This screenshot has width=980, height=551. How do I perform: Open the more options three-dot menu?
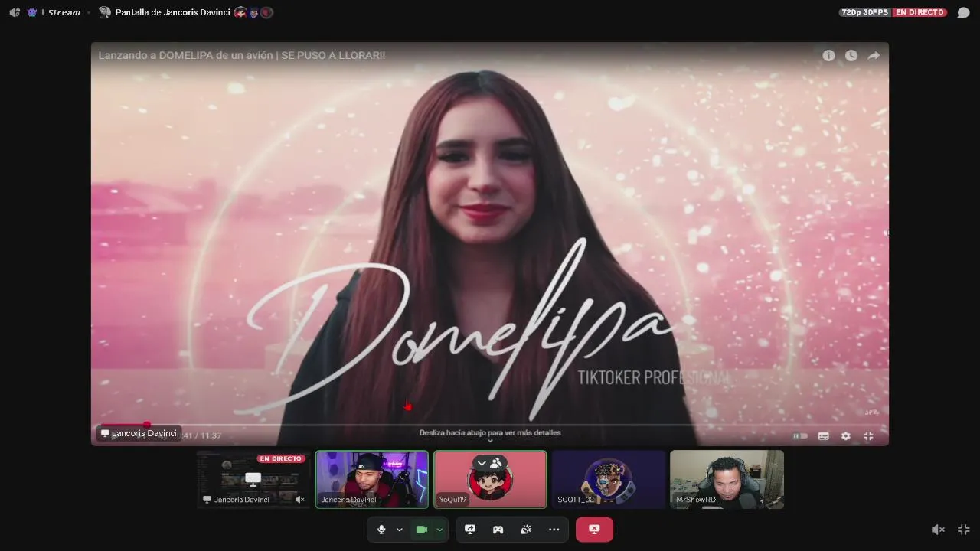click(554, 530)
